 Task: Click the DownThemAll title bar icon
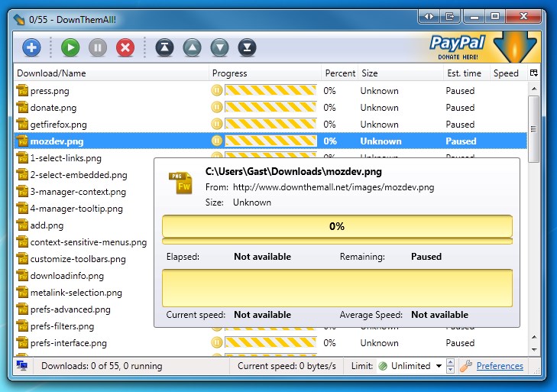click(x=19, y=19)
